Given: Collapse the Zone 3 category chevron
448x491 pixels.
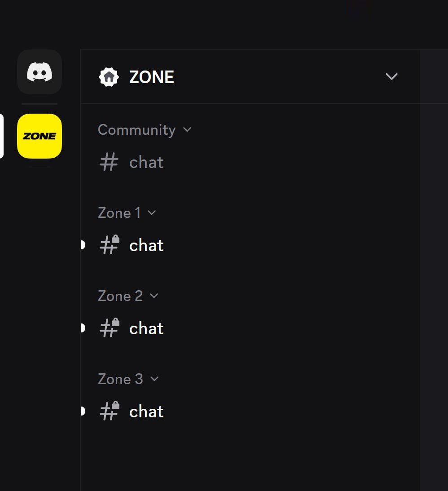Looking at the screenshot, I should tap(154, 379).
